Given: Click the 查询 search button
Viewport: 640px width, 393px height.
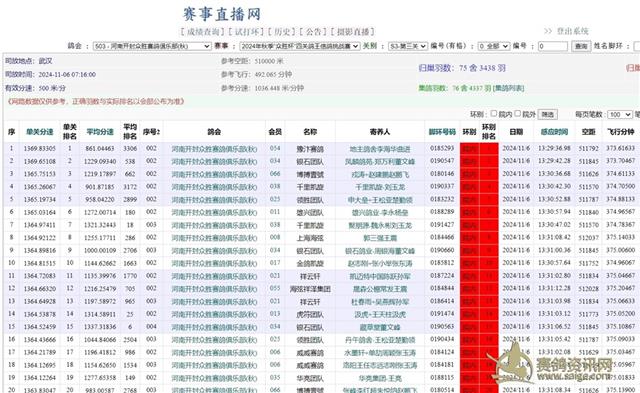Looking at the screenshot, I should coord(581,47).
